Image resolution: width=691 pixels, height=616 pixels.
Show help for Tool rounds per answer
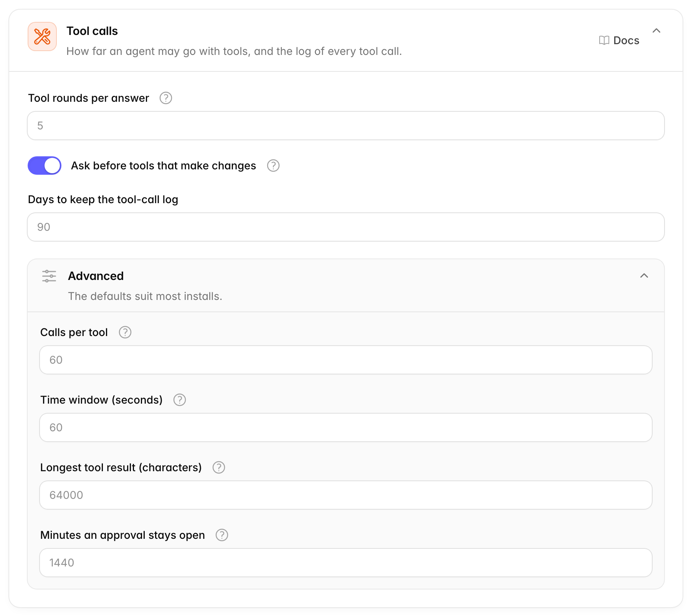166,98
